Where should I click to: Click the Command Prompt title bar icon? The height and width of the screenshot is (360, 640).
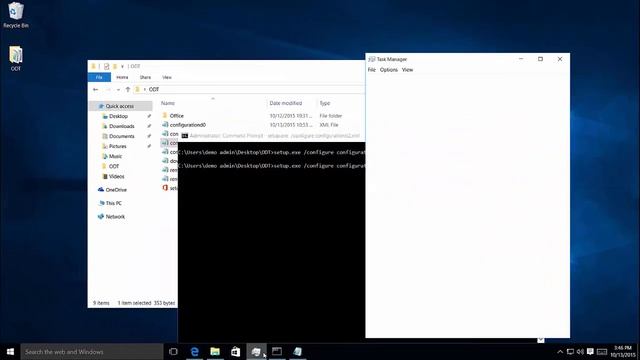[184, 136]
